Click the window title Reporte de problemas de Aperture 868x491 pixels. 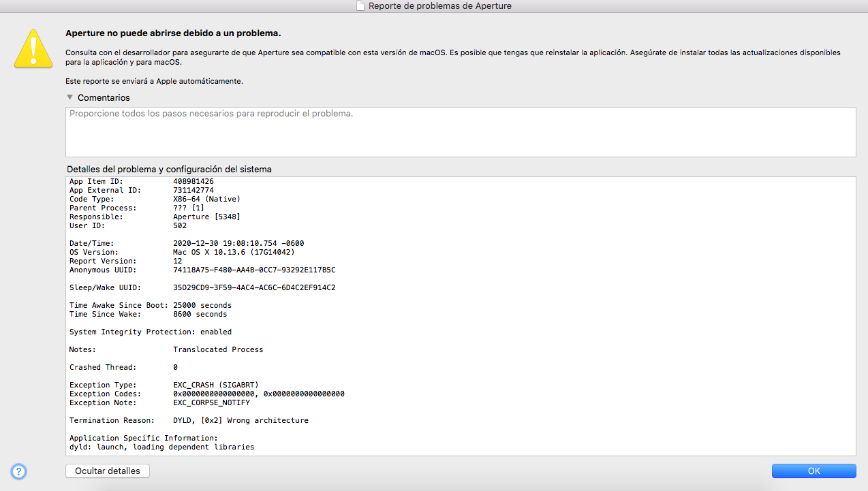pos(440,6)
